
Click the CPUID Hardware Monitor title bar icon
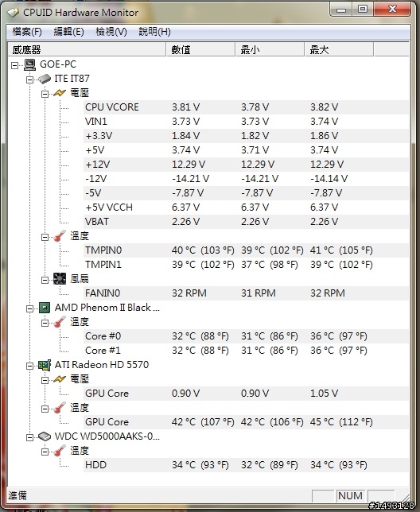(13, 13)
